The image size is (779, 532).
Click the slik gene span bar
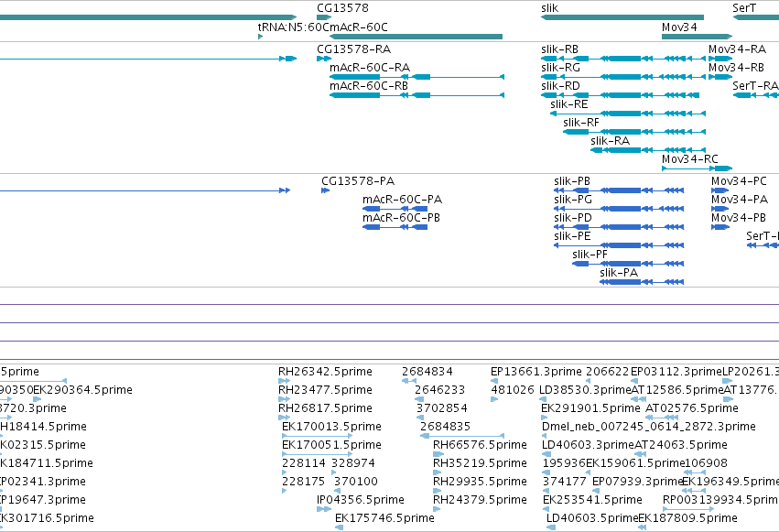coord(622,17)
